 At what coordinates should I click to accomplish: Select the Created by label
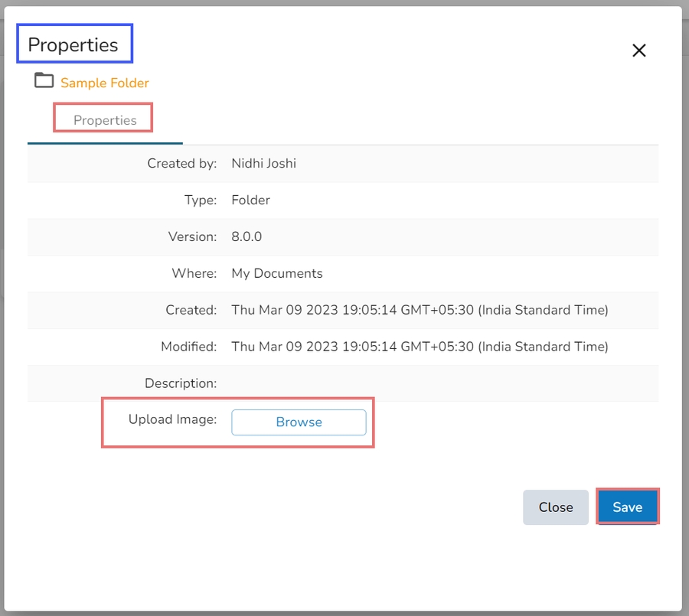(x=182, y=163)
